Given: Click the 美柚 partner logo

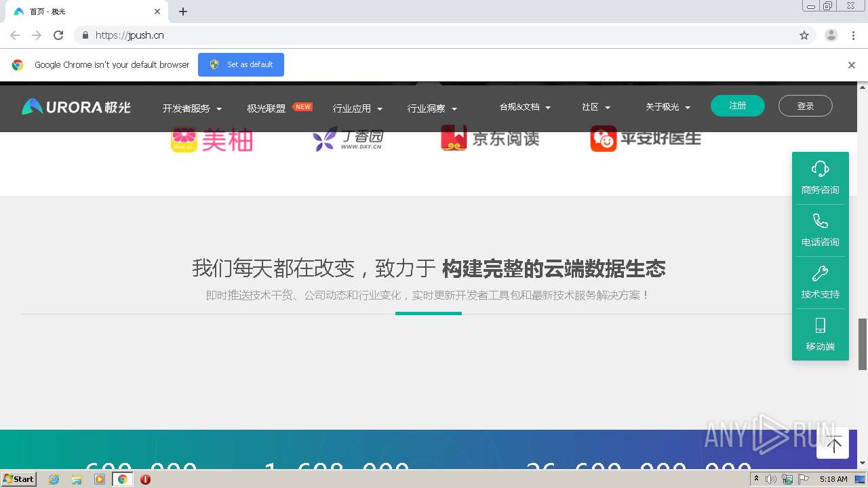Looking at the screenshot, I should pyautogui.click(x=212, y=139).
